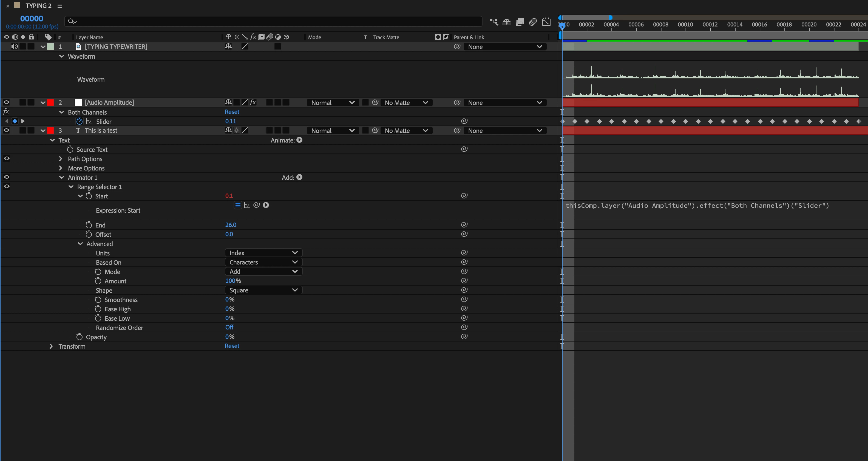This screenshot has width=868, height=461.
Task: Click the stopwatch next to Source Text
Action: (x=70, y=149)
